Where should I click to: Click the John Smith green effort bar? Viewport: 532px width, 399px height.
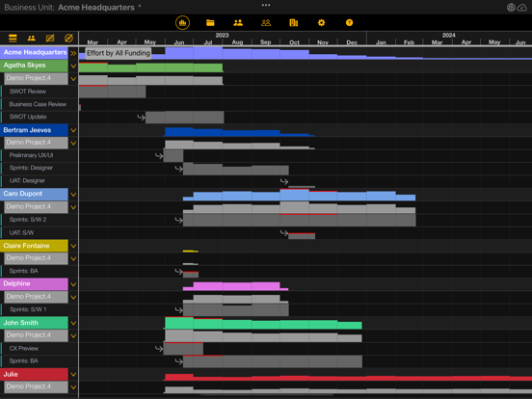click(263, 324)
